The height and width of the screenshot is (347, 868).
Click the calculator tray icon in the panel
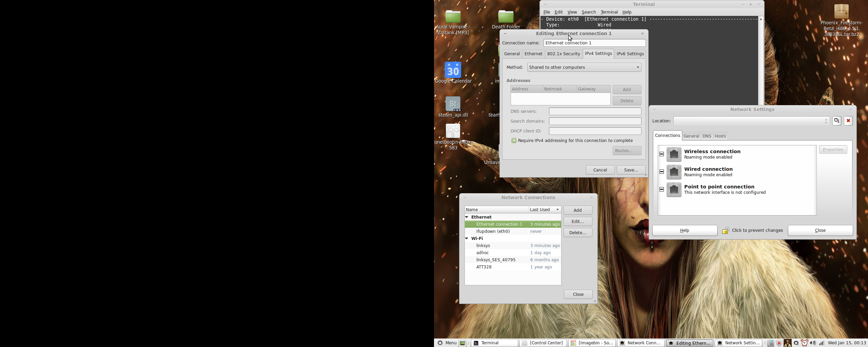pos(771,343)
